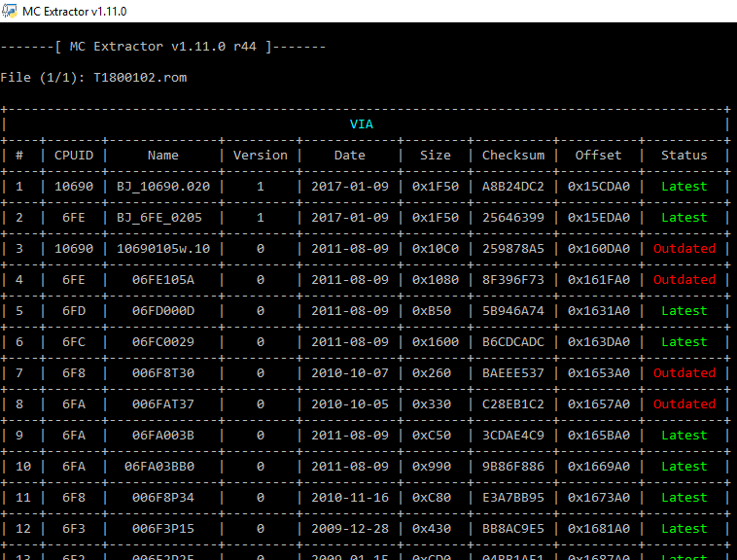Click the name '10690105w.10'

(x=163, y=249)
